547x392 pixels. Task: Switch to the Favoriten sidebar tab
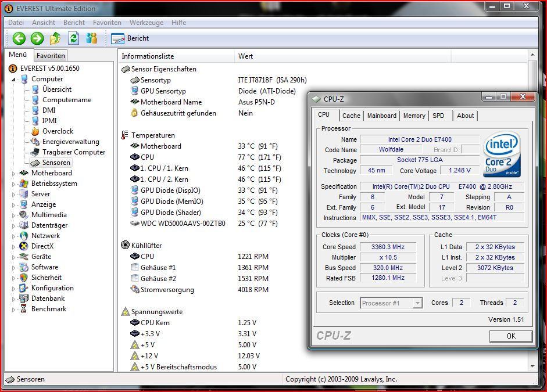[x=51, y=56]
